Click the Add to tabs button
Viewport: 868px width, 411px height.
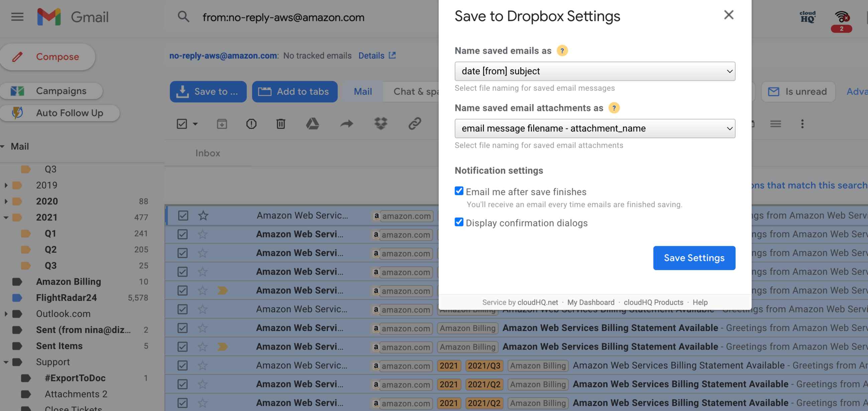[x=295, y=91]
